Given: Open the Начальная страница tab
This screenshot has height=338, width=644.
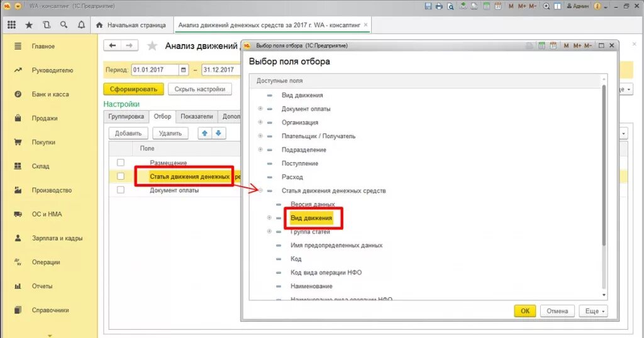Looking at the screenshot, I should (132, 25).
